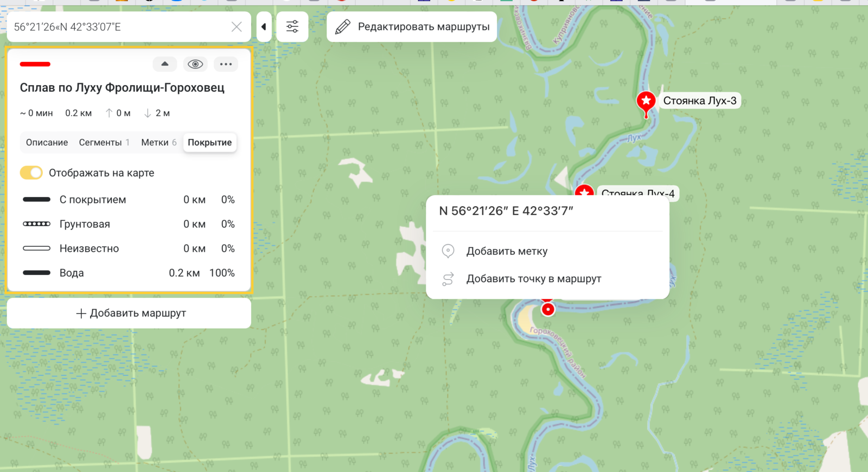This screenshot has height=472, width=868.
Task: Click the red route point on river
Action: tap(548, 309)
